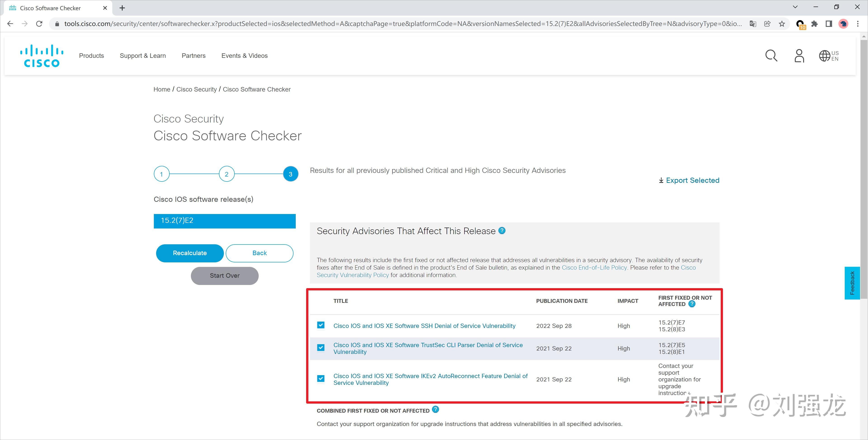Bookmark the page with the star icon

(x=782, y=24)
